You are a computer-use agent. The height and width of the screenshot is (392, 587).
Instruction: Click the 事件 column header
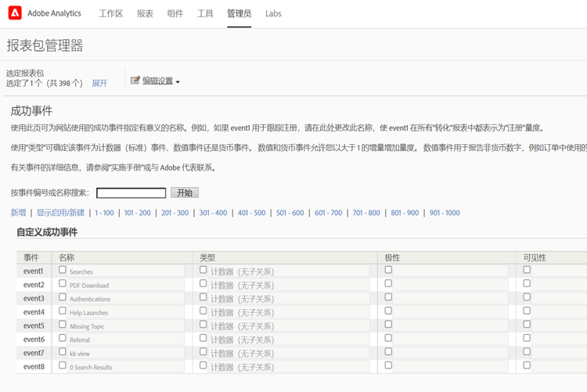coord(31,257)
